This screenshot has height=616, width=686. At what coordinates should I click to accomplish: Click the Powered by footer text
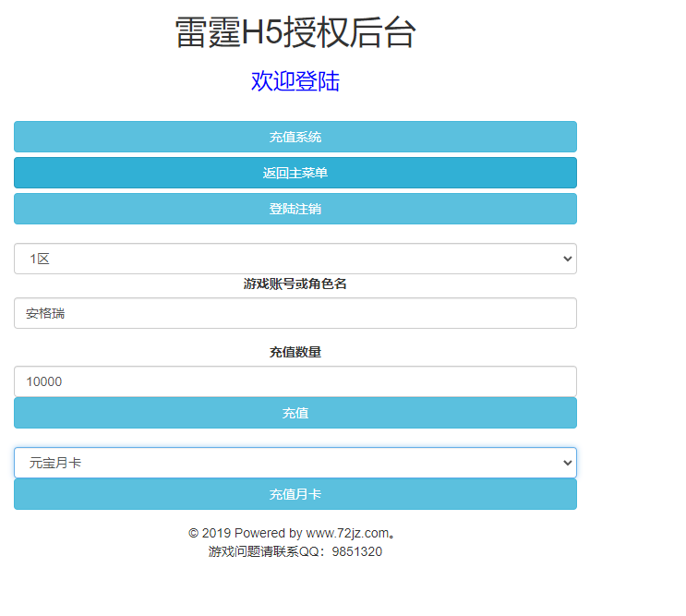(268, 533)
